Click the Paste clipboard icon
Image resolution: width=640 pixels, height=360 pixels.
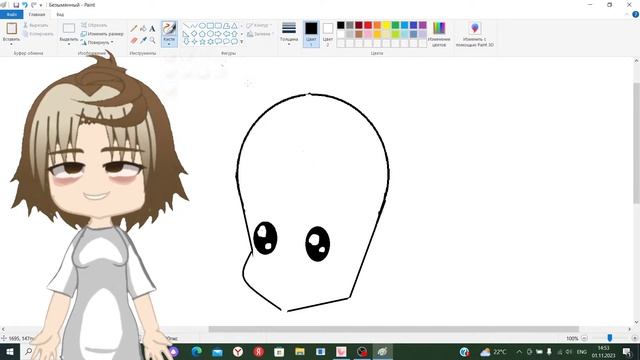(x=11, y=28)
